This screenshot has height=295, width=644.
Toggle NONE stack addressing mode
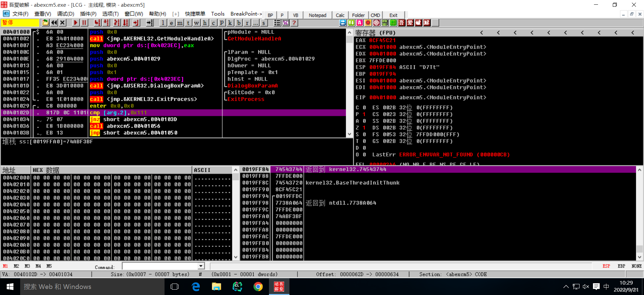[x=636, y=266]
